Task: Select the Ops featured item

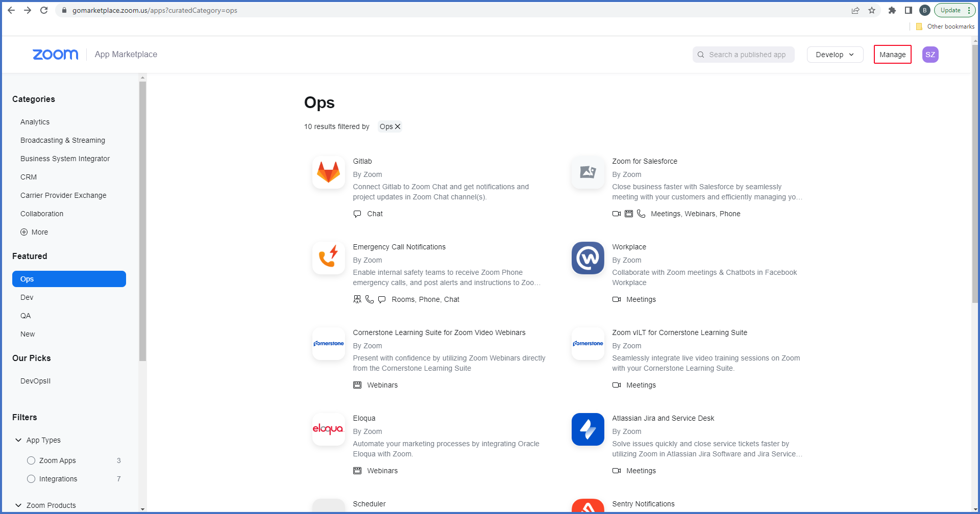Action: 69,279
